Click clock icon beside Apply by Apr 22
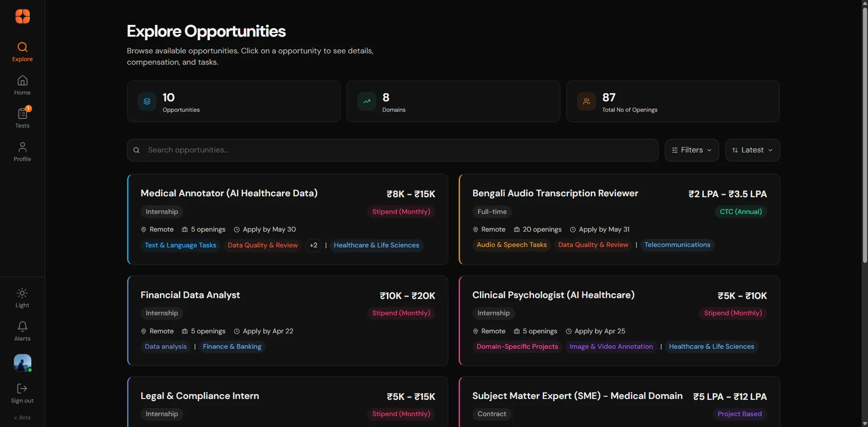The image size is (868, 427). pyautogui.click(x=237, y=332)
